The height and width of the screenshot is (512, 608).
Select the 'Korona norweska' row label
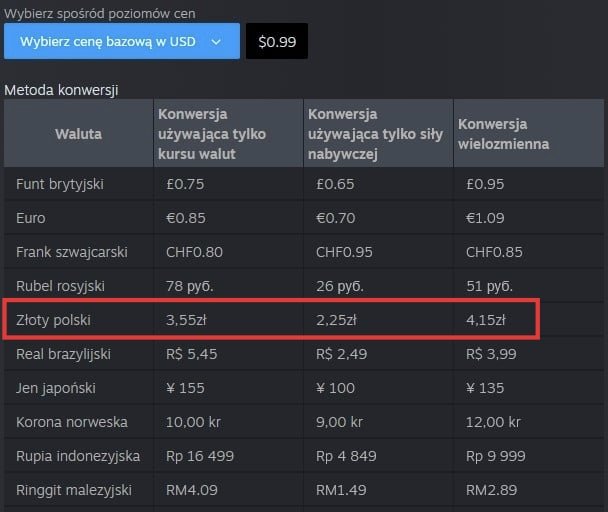[x=72, y=422]
